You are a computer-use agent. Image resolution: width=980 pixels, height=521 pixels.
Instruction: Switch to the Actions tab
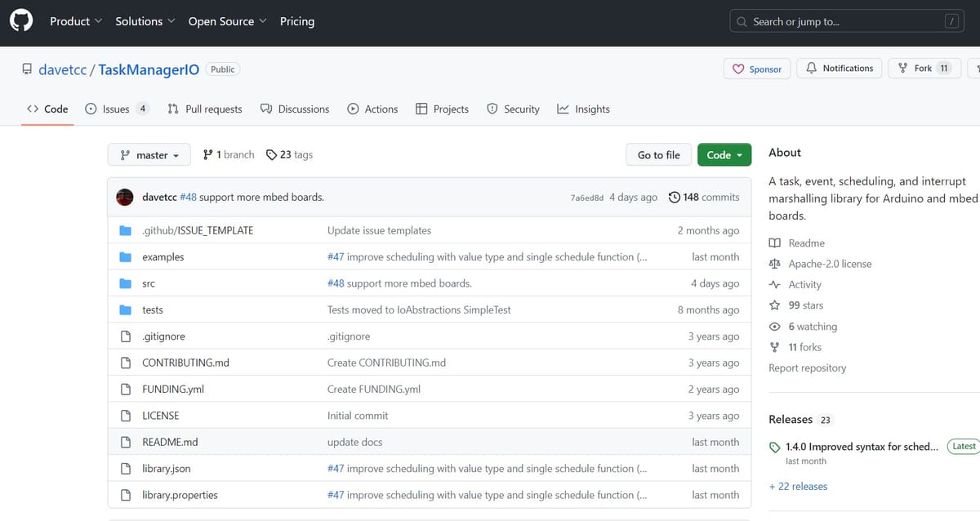click(x=372, y=109)
